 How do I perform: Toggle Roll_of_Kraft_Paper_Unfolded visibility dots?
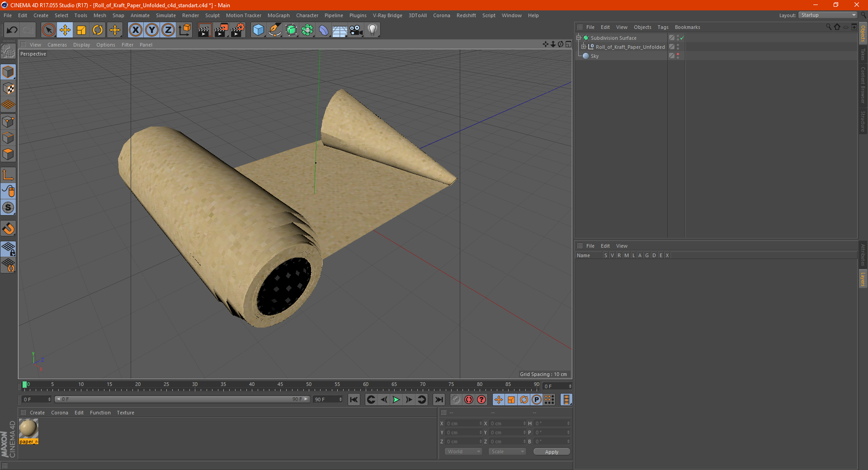click(678, 47)
